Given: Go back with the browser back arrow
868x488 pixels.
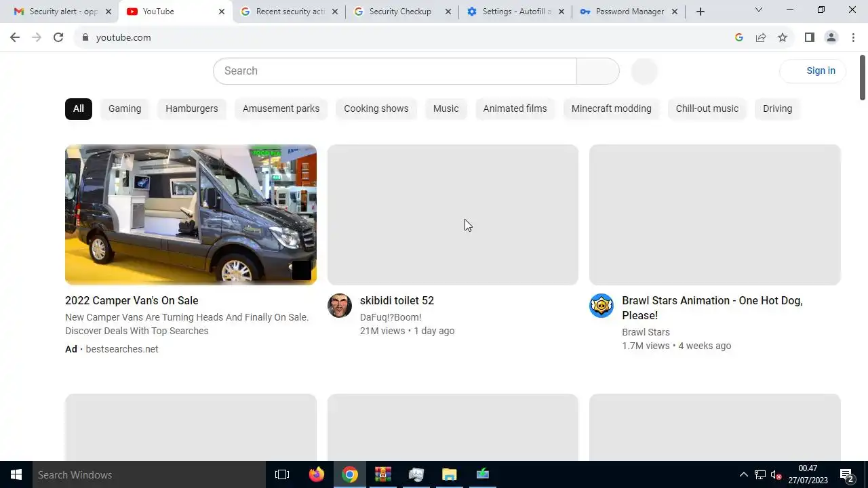Looking at the screenshot, I should click(x=15, y=37).
